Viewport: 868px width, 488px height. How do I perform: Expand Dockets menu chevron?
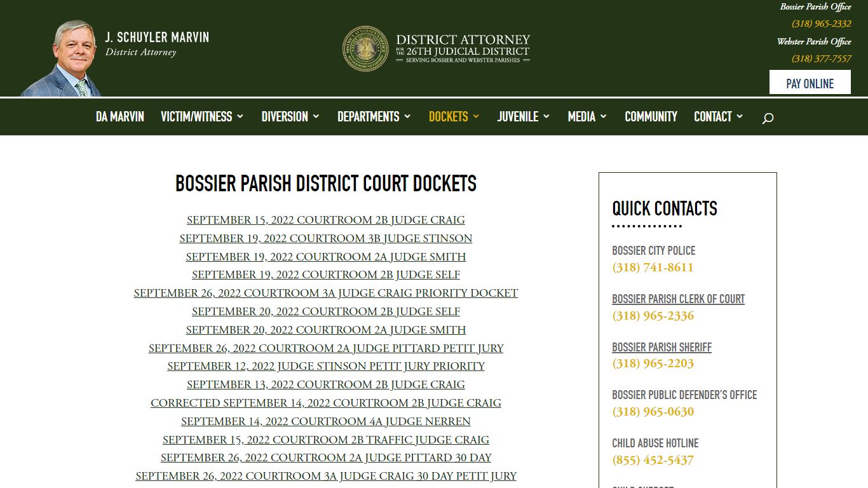[x=476, y=116]
